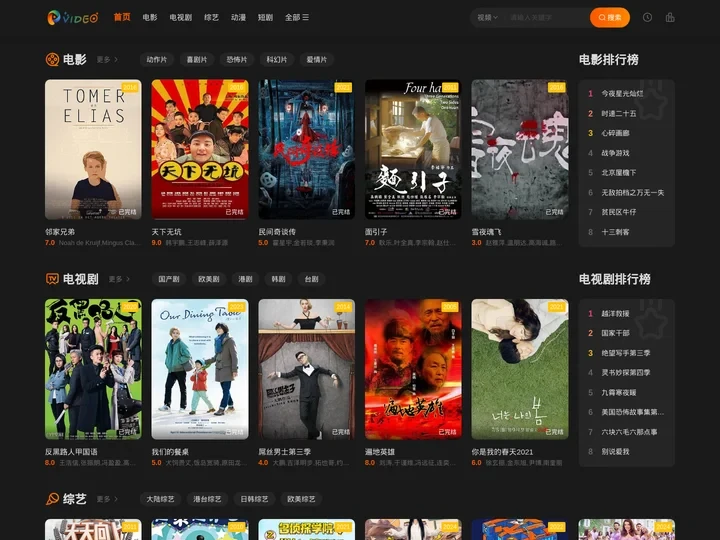Open the 电视剧 nav menu item
The height and width of the screenshot is (540, 720).
click(180, 17)
